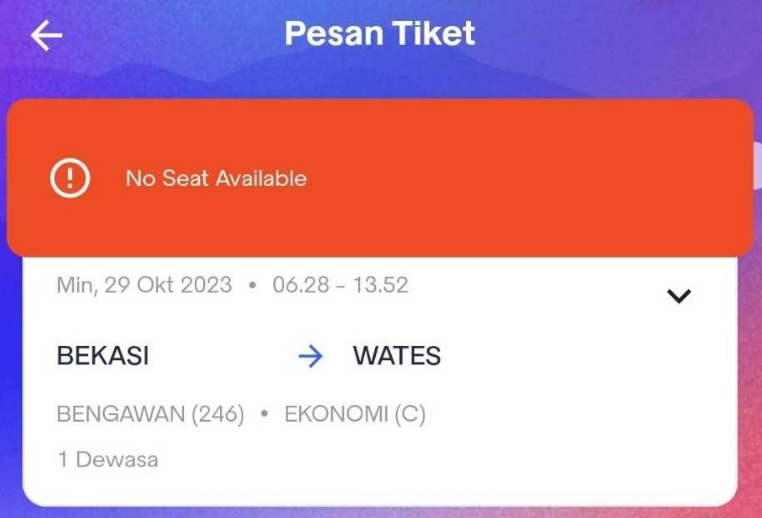Click the Pesan Tiket page title
Viewport: 762px width, 518px height.
380,34
